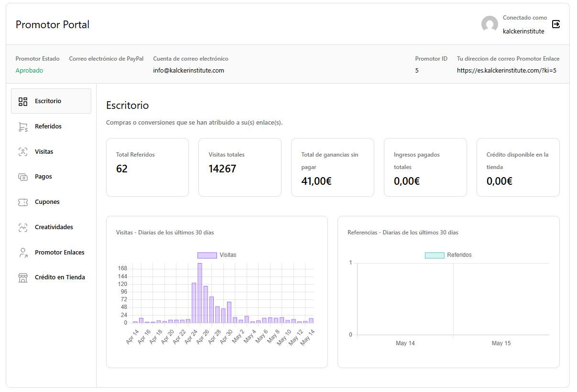Screen dimensions: 577x392
Task: Click the Visitas totales stat card
Action: pyautogui.click(x=240, y=167)
